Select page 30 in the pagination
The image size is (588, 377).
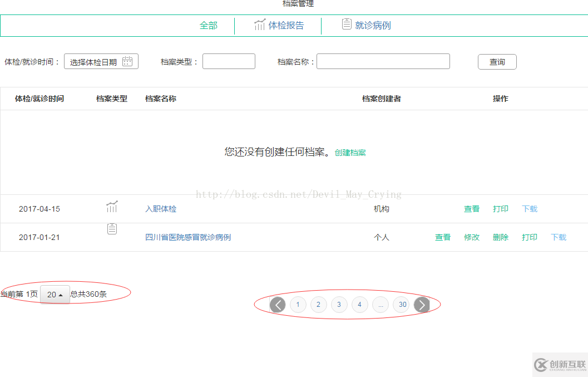coord(401,305)
